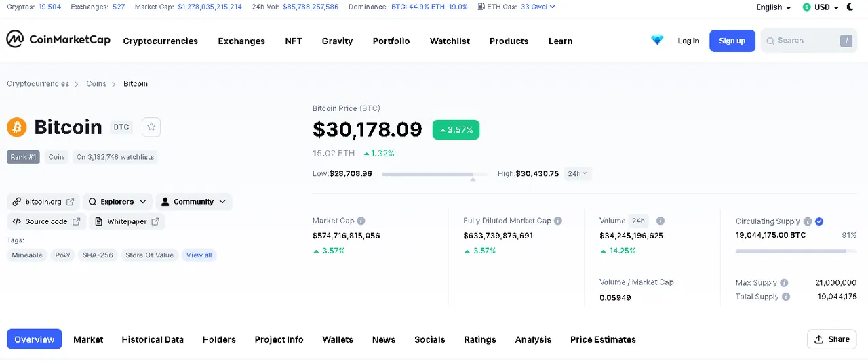868x363 pixels.
Task: Click the slash shortcut badge in search
Action: (846, 41)
